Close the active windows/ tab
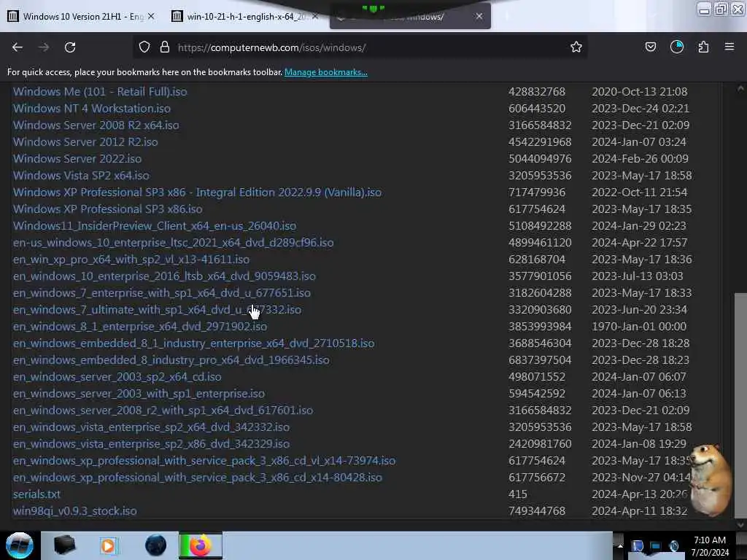The height and width of the screenshot is (560, 747). 479,16
